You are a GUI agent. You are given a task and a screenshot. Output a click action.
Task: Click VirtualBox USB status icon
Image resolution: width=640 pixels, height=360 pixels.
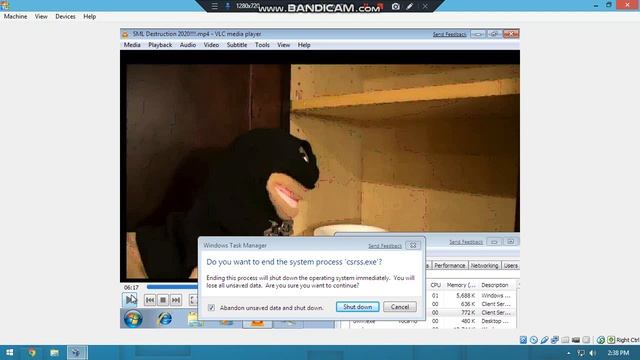click(544, 340)
